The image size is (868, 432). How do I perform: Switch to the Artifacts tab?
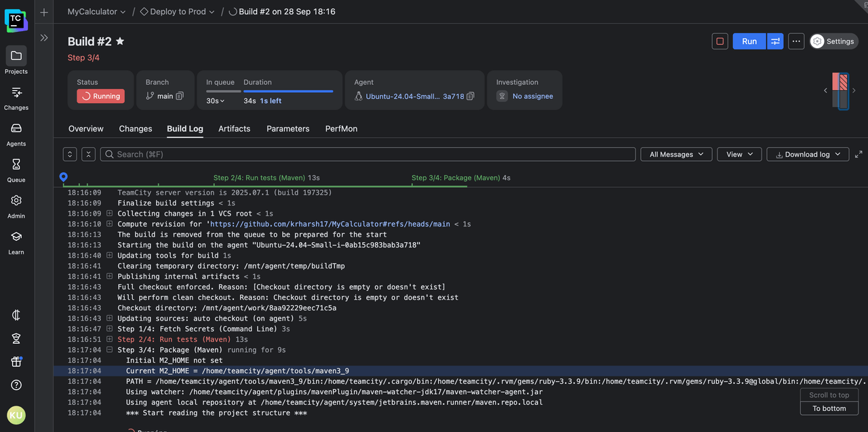(x=234, y=129)
